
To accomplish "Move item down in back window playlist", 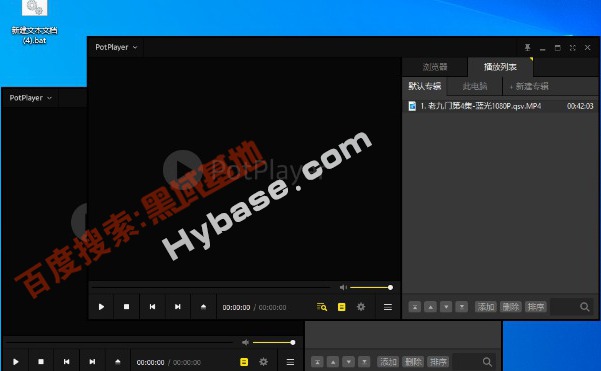I will pyautogui.click(x=348, y=361).
